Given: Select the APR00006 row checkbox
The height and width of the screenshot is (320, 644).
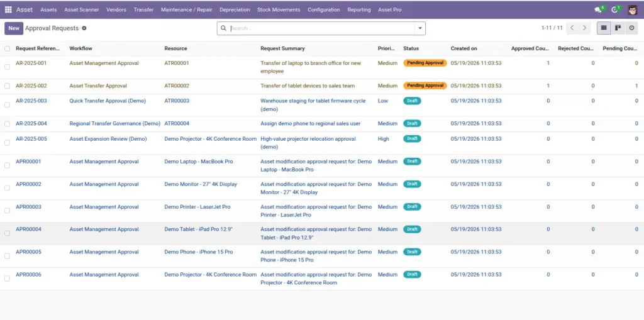Looking at the screenshot, I should (7, 278).
